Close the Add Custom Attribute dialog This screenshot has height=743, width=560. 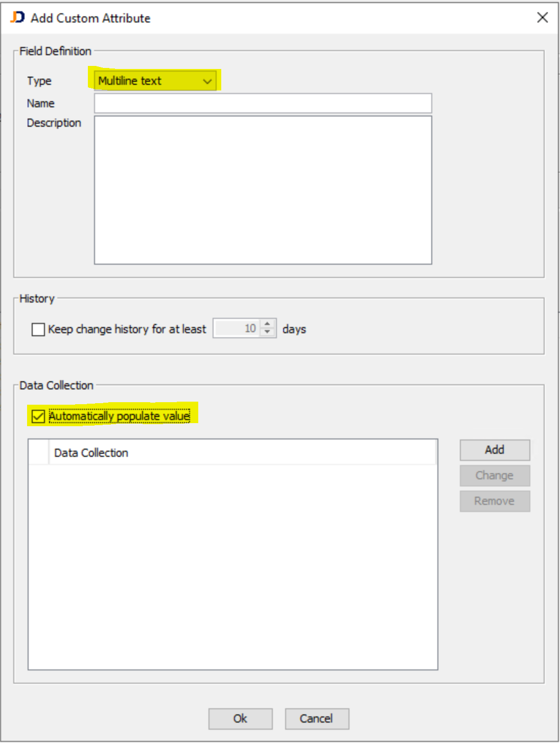[x=543, y=16]
